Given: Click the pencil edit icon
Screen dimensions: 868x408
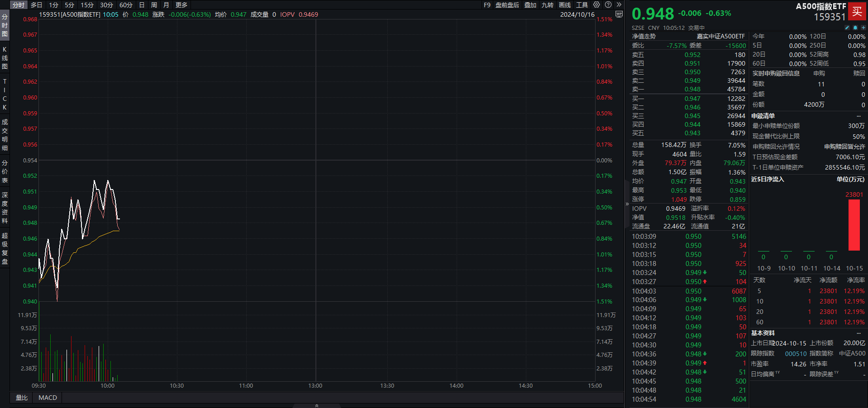Looking at the screenshot, I should tap(847, 28).
